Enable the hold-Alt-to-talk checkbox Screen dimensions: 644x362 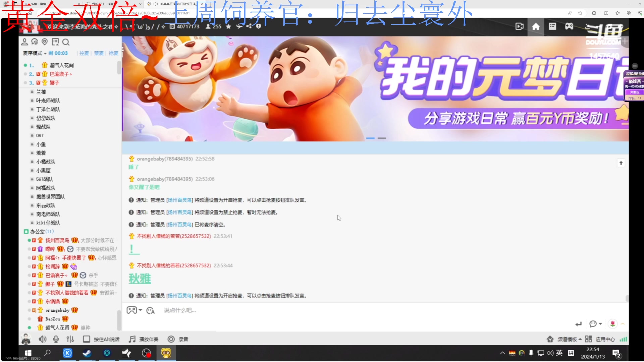tap(87, 339)
